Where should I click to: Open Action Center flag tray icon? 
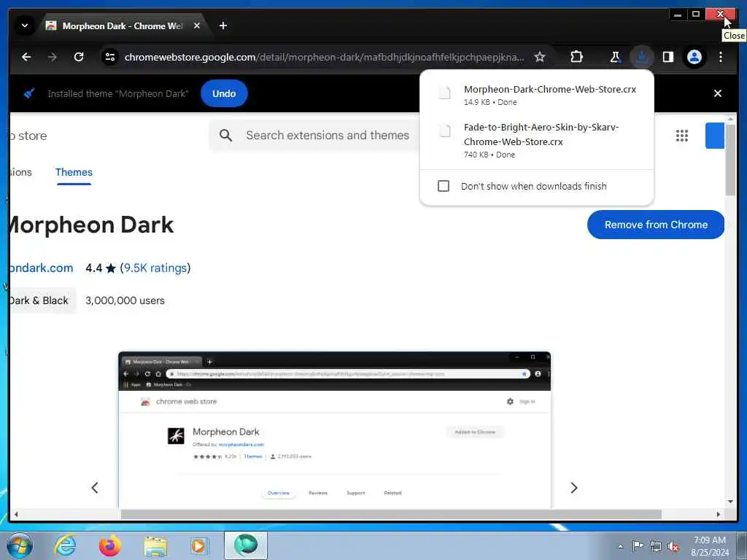pyautogui.click(x=637, y=545)
